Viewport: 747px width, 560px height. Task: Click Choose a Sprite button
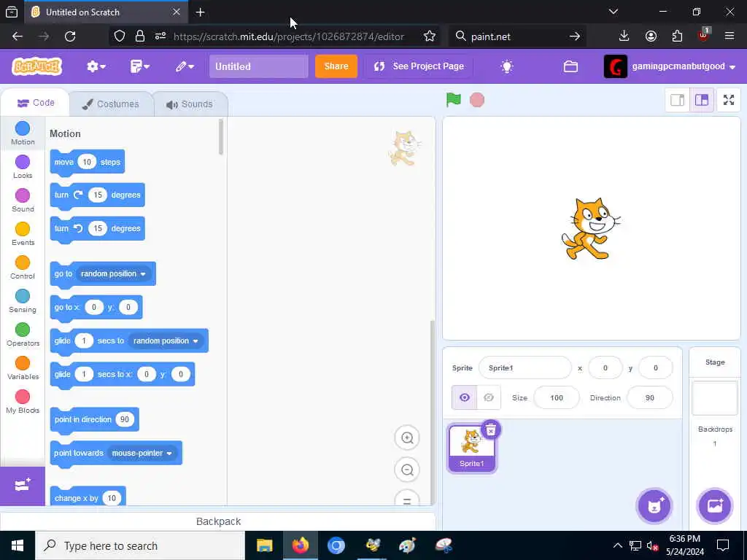[654, 506]
